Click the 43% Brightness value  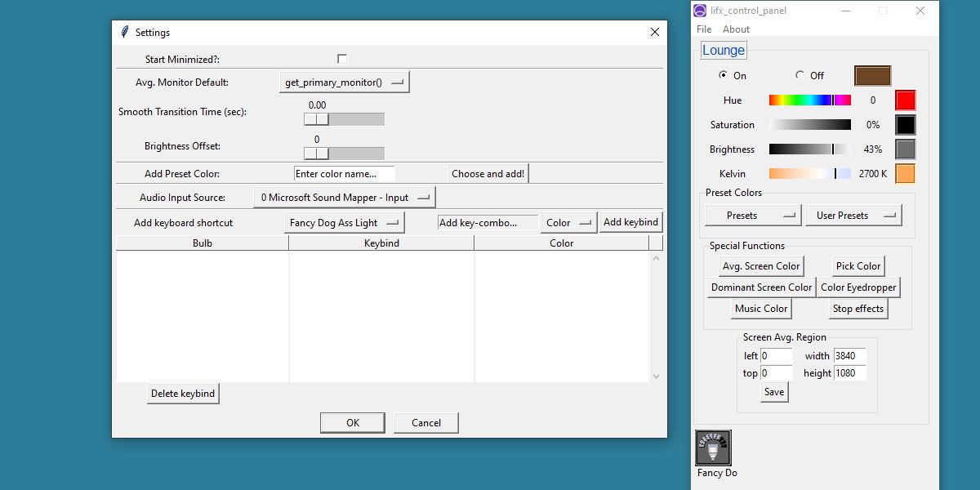pos(873,149)
